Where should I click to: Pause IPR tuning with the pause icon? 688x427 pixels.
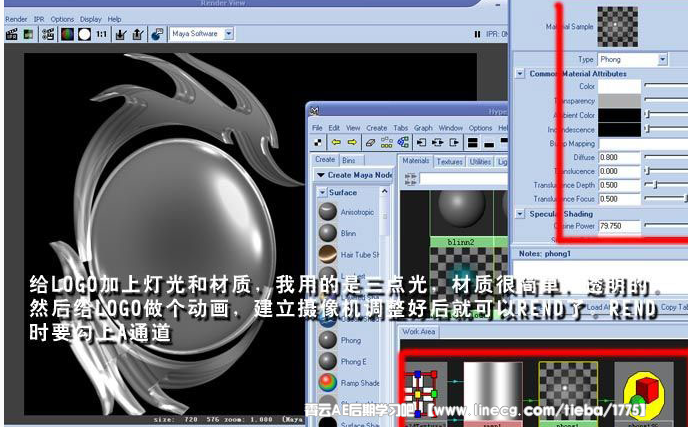[477, 34]
